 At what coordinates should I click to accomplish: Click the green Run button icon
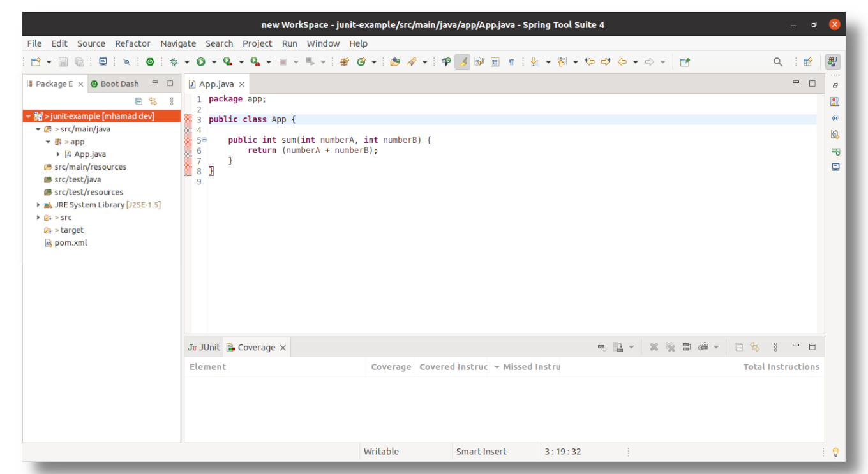(200, 62)
